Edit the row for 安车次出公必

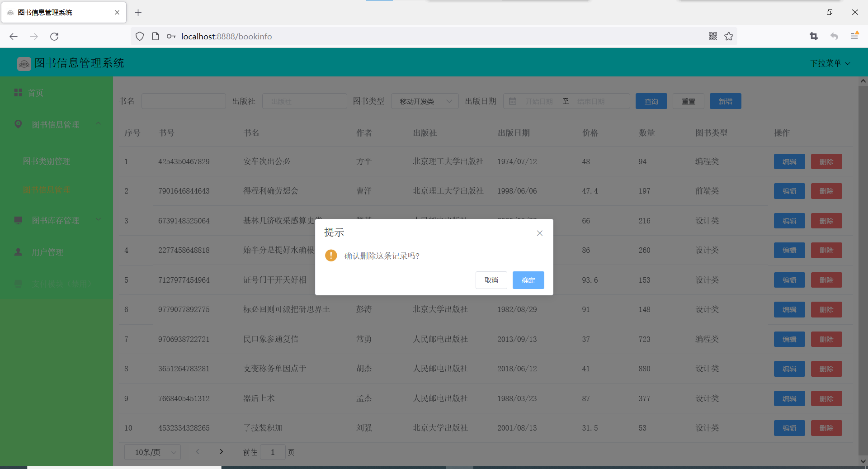click(x=789, y=161)
